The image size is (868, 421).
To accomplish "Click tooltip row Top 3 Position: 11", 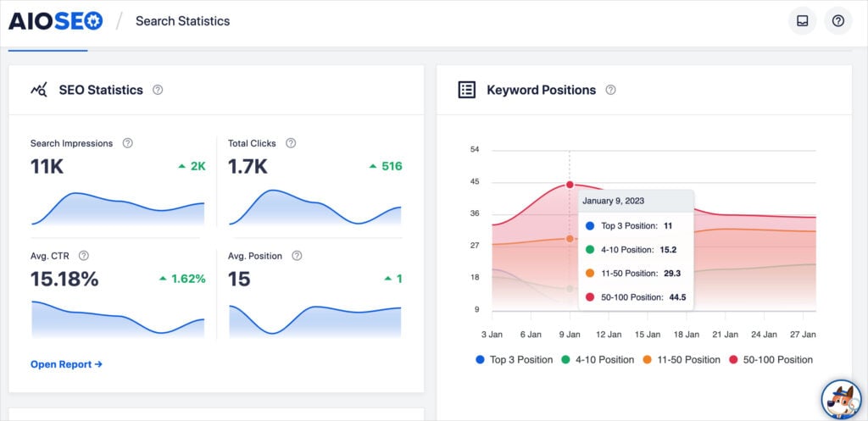I will click(629, 225).
